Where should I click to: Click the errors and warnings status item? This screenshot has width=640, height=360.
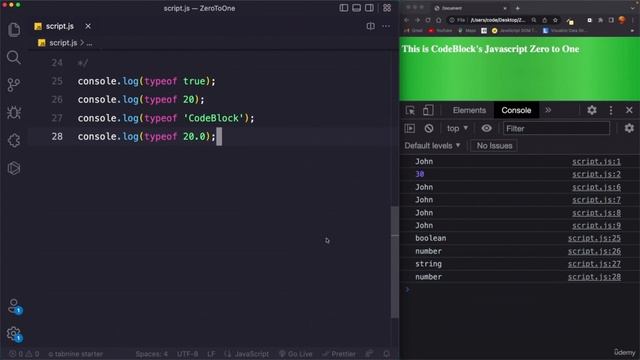(24, 354)
